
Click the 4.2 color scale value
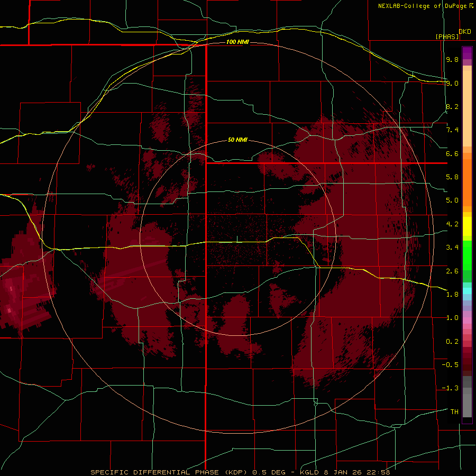tap(452, 224)
